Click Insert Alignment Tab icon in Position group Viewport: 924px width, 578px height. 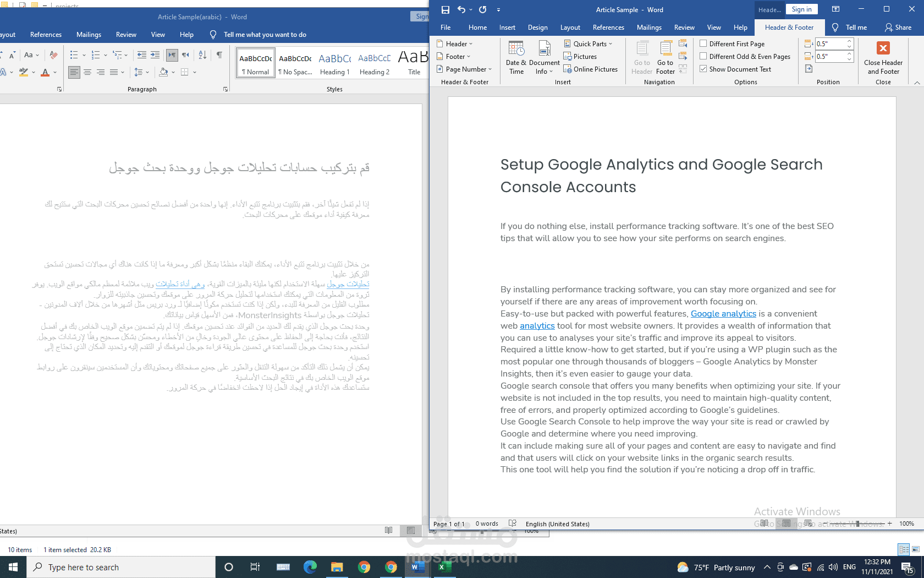pyautogui.click(x=809, y=69)
